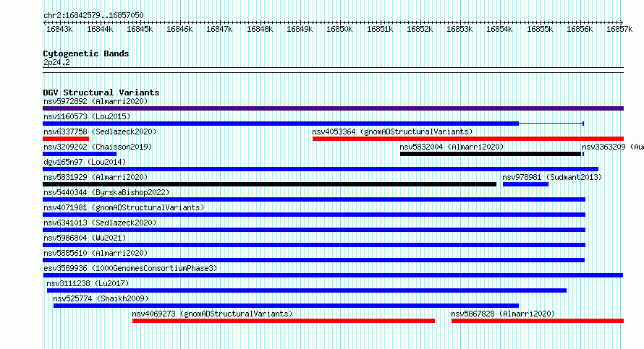Click the red nsv5867828 variant bar

[538, 321]
